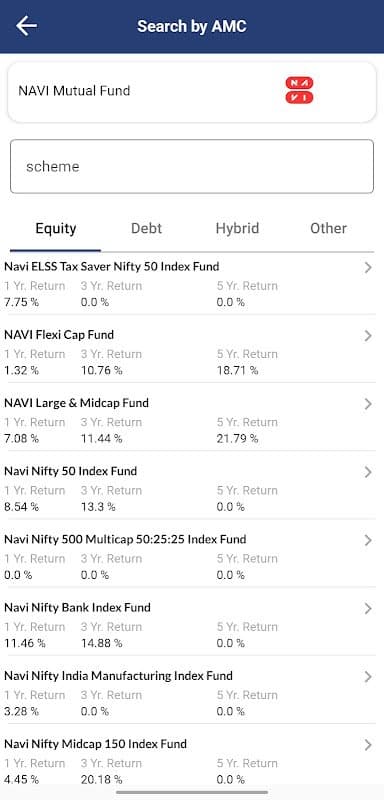This screenshot has height=800, width=384.
Task: Open Navi Nifty 500 Multicap chevron arrow
Action: (x=368, y=540)
